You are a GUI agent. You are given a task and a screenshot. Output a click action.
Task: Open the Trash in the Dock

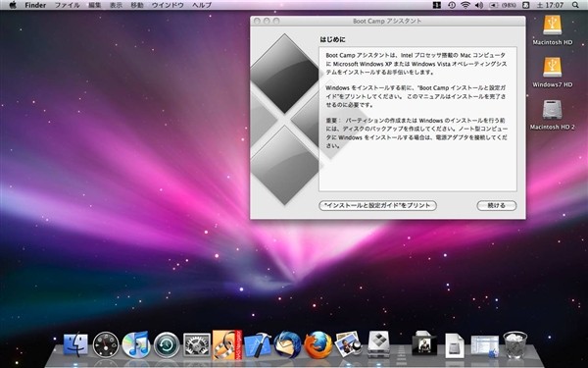[x=515, y=344]
